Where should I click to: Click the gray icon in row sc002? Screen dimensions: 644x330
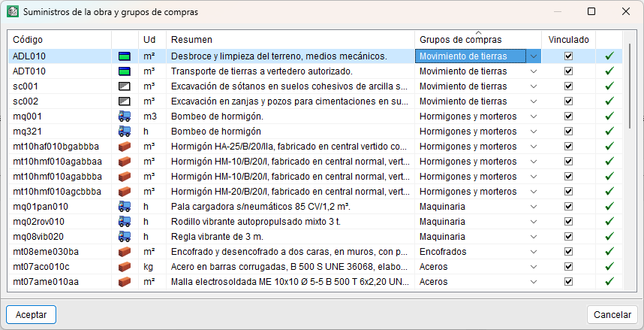(125, 101)
